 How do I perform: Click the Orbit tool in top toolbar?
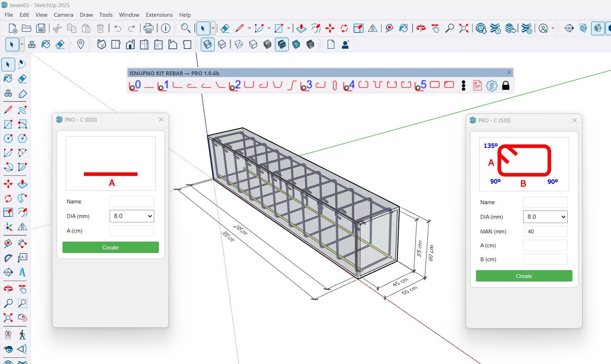(x=421, y=28)
